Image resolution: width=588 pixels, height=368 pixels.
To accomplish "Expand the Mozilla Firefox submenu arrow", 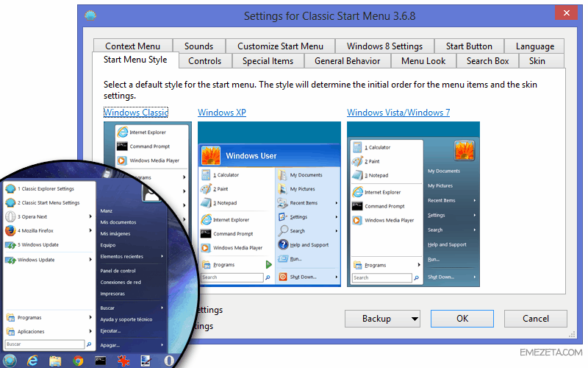I will pos(90,230).
